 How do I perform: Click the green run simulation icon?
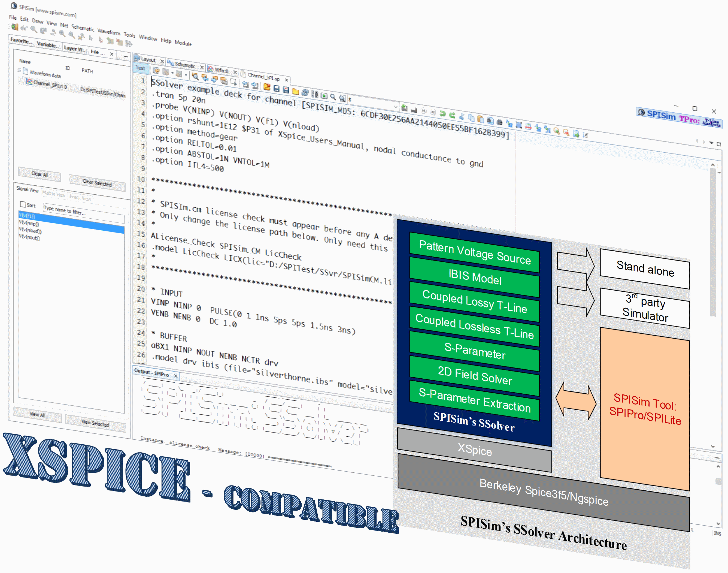click(x=324, y=96)
